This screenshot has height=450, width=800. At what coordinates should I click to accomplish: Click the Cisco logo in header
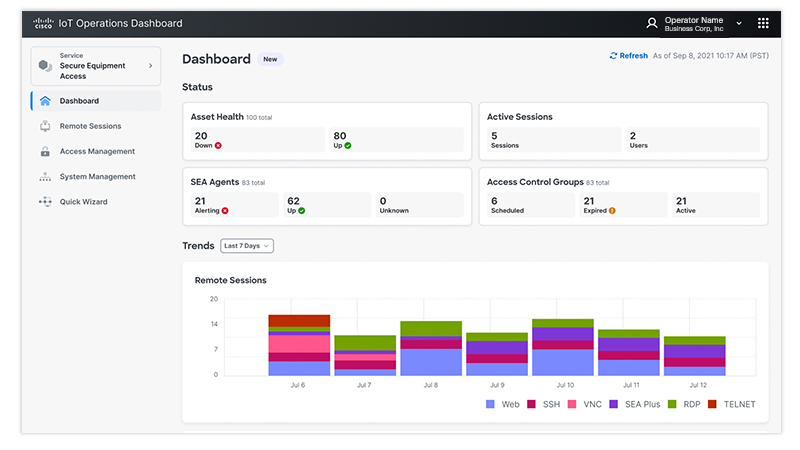[43, 22]
